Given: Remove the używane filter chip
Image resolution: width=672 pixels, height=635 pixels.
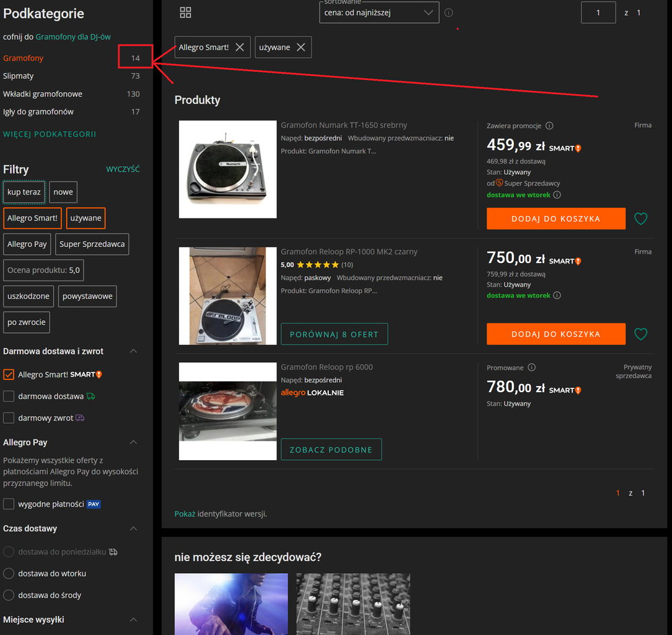Looking at the screenshot, I should click(301, 47).
